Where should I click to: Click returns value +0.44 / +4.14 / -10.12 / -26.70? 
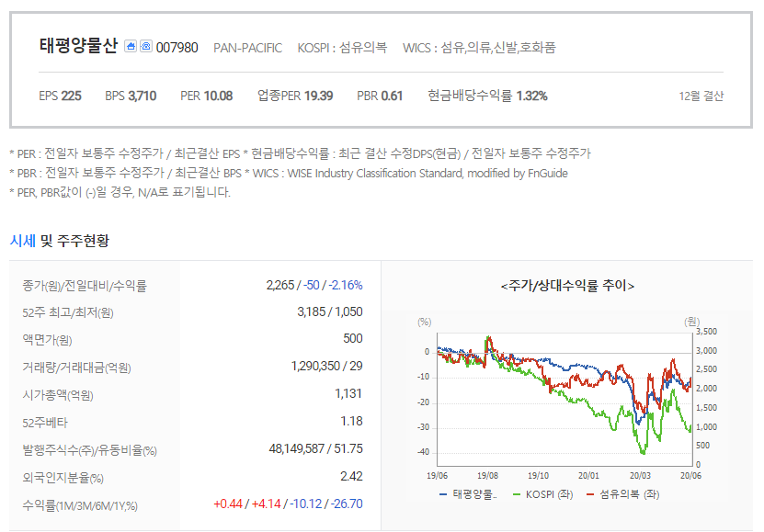pos(288,504)
